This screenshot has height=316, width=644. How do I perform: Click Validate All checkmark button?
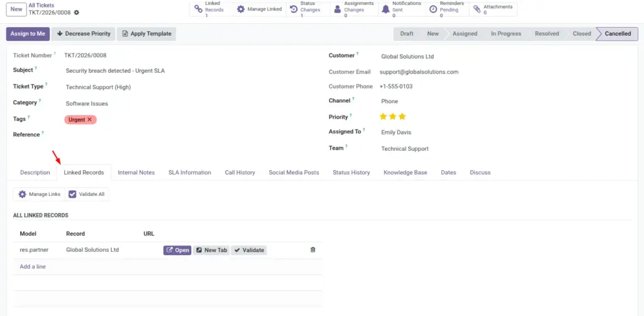click(x=87, y=194)
